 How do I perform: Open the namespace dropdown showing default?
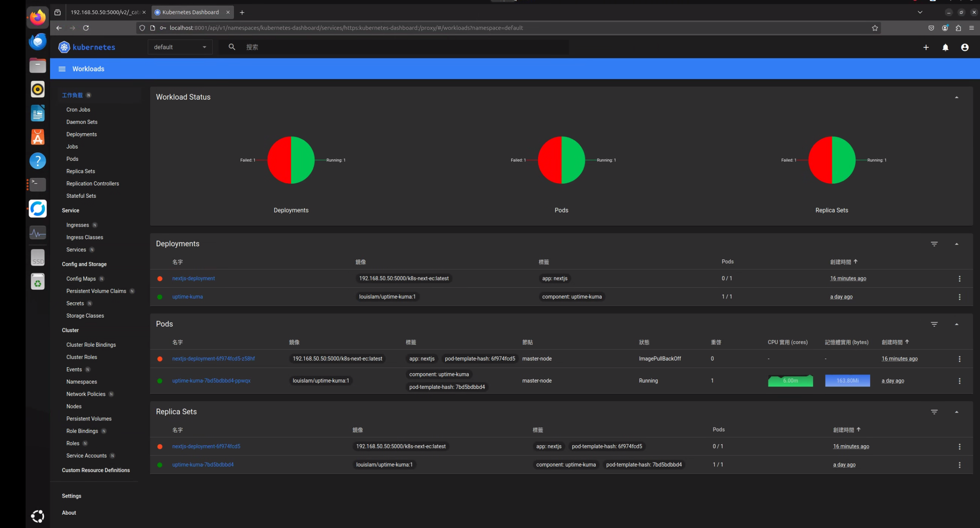tap(180, 47)
